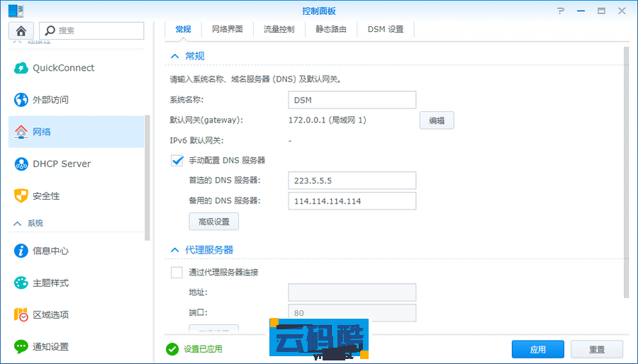Collapse the 系统 sidebar group
Screen dimensions: 638x364
pyautogui.click(x=17, y=223)
